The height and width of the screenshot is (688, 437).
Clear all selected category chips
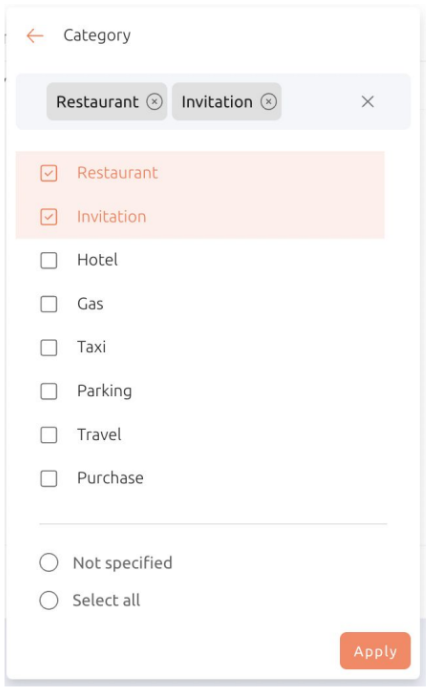pos(368,102)
